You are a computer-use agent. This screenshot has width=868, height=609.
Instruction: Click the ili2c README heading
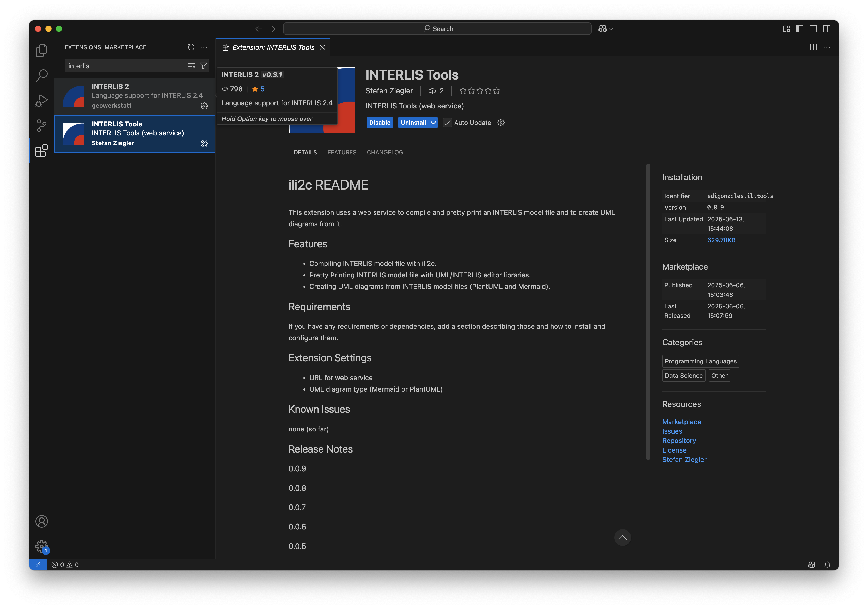[328, 185]
